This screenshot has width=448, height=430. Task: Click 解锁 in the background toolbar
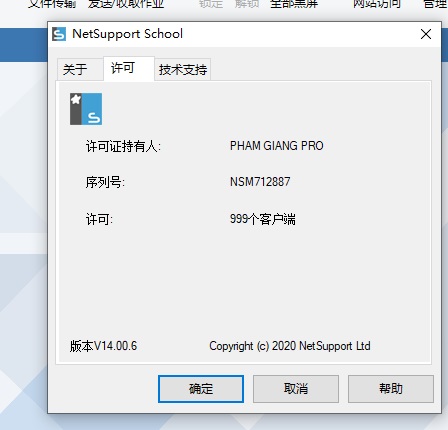(247, 4)
